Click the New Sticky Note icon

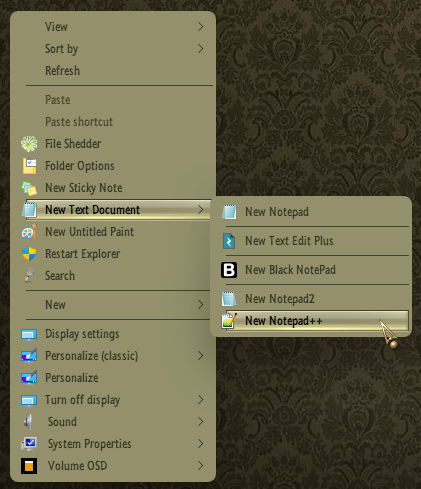coord(29,188)
